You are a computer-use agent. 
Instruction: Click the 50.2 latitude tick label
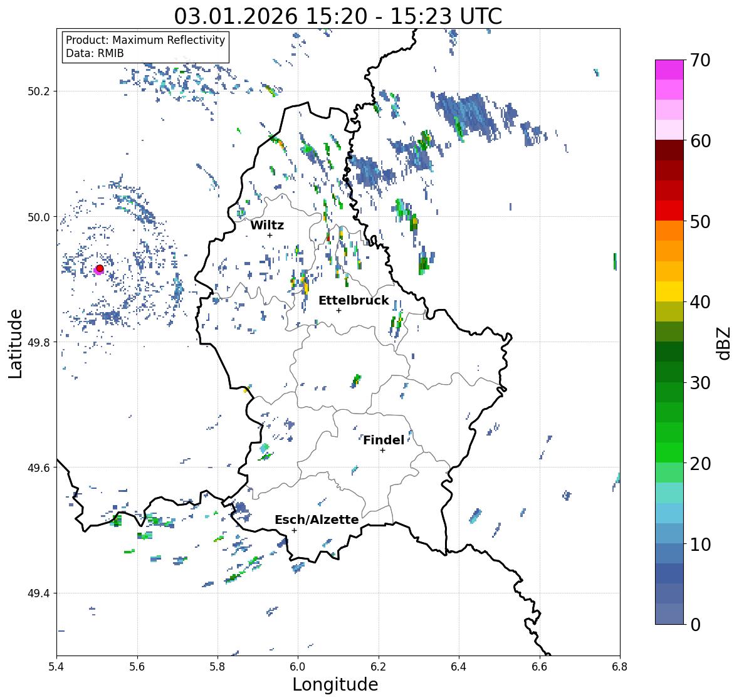[39, 91]
